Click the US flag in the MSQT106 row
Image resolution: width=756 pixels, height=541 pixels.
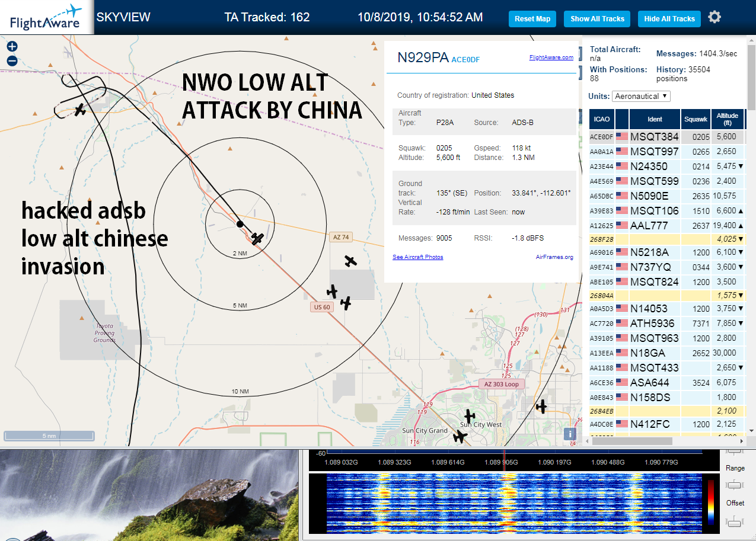tap(621, 211)
